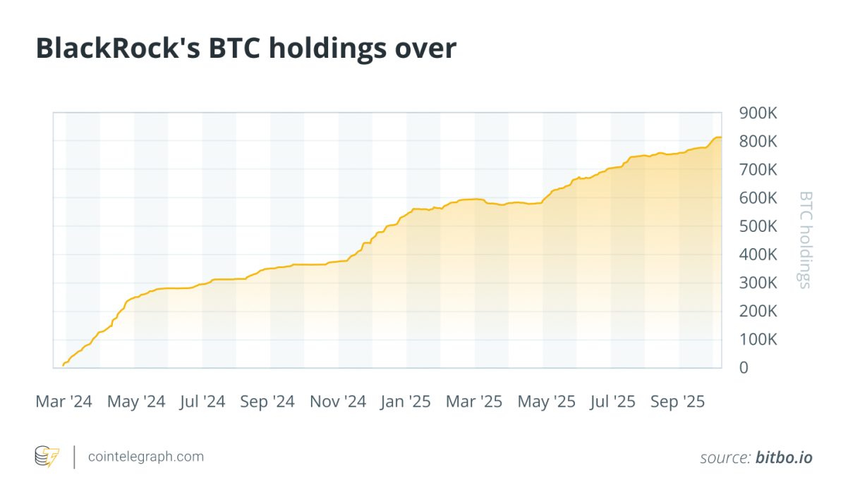The image size is (848, 504).
Task: Click the line's endpoint near 800K
Action: coord(720,137)
